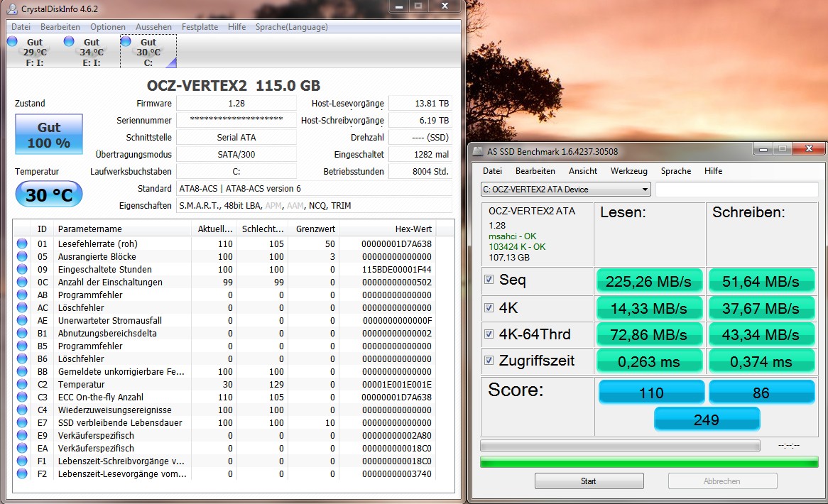Click the masked Seriennummer field
The width and height of the screenshot is (828, 504).
pyautogui.click(x=236, y=120)
